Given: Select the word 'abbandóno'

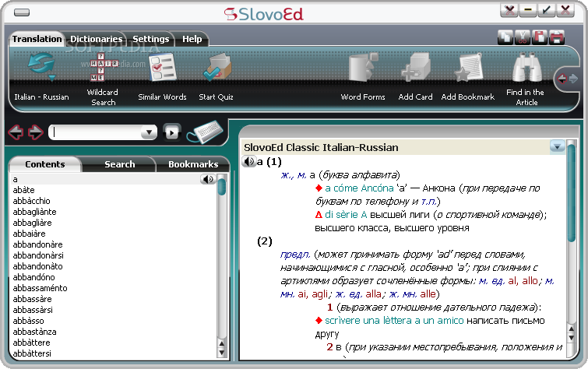Looking at the screenshot, I should pyautogui.click(x=33, y=277).
